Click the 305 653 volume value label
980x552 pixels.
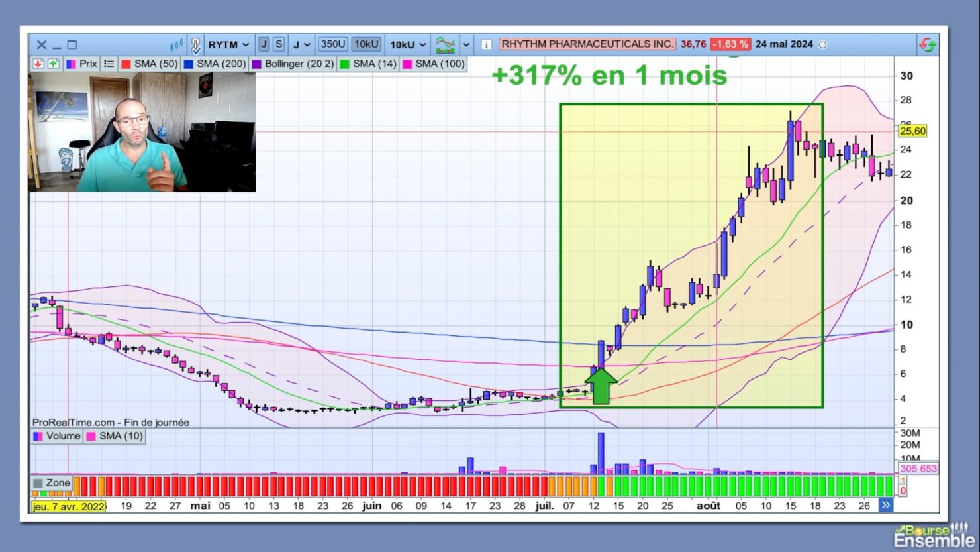point(918,469)
